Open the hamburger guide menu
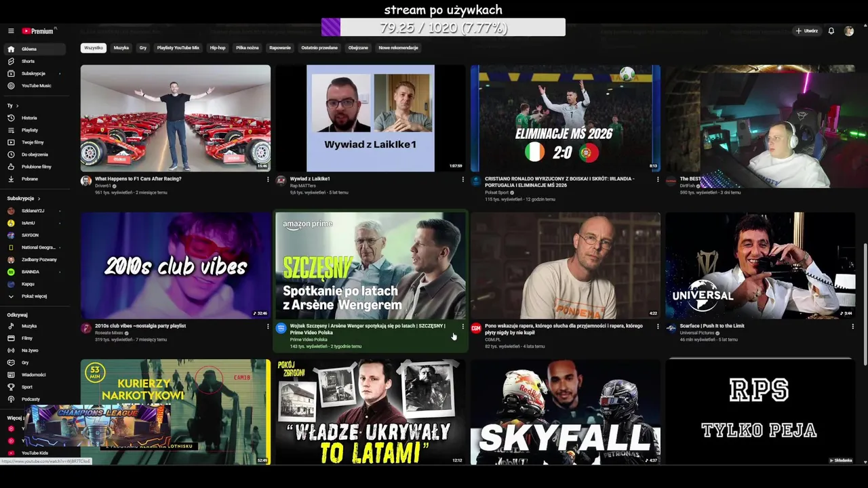Screen dimensions: 868x488 click(x=11, y=31)
